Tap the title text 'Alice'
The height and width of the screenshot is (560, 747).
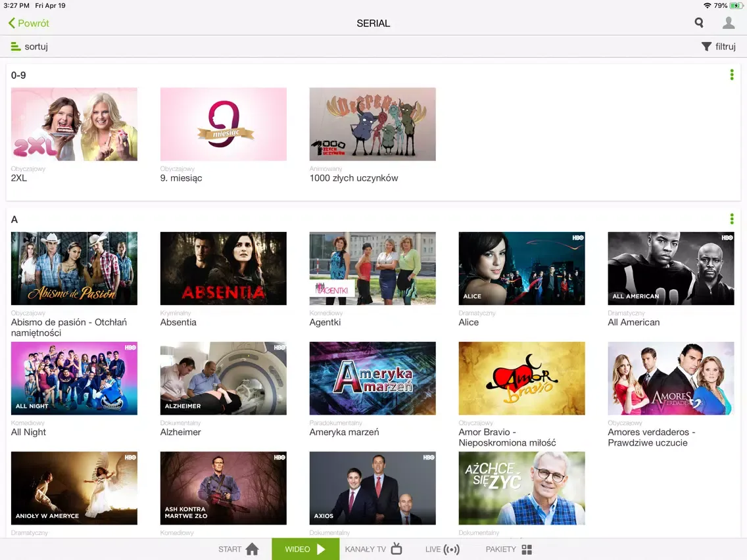(x=468, y=322)
